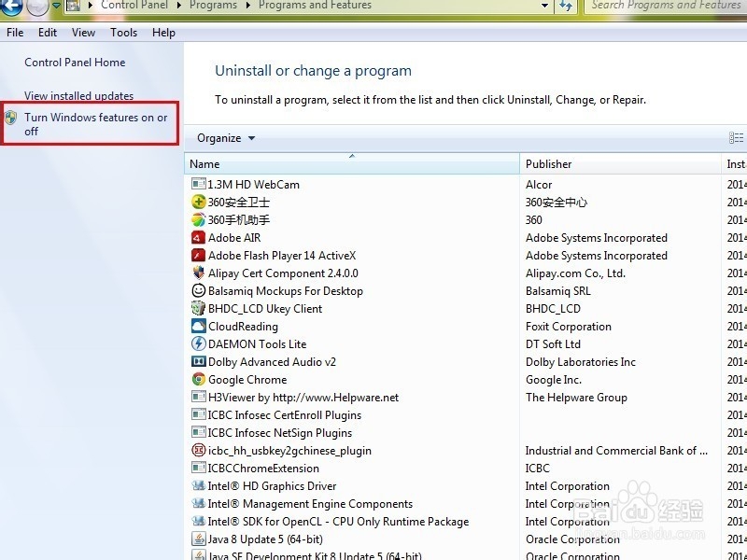Click publisher Industrial and Commercial Bank of ...
The image size is (747, 560).
click(x=616, y=451)
